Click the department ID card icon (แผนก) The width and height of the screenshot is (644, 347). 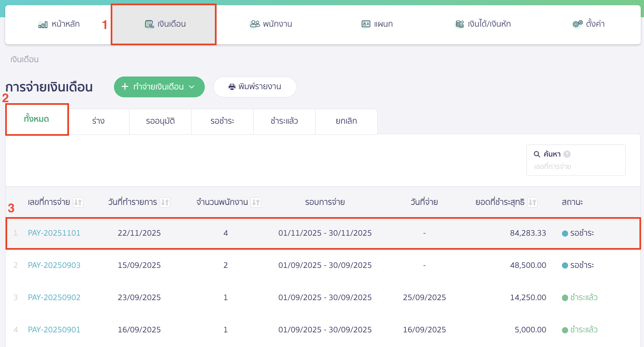click(366, 24)
